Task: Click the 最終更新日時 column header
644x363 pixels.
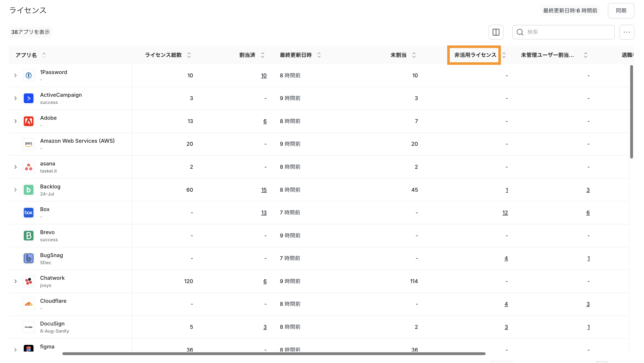Action: tap(296, 55)
